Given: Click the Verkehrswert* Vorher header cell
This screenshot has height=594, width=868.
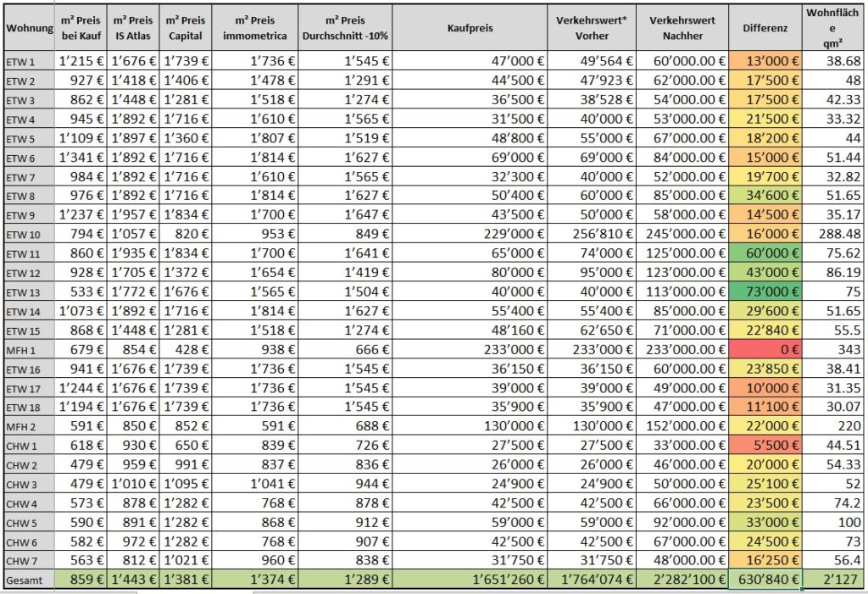Looking at the screenshot, I should (x=592, y=28).
